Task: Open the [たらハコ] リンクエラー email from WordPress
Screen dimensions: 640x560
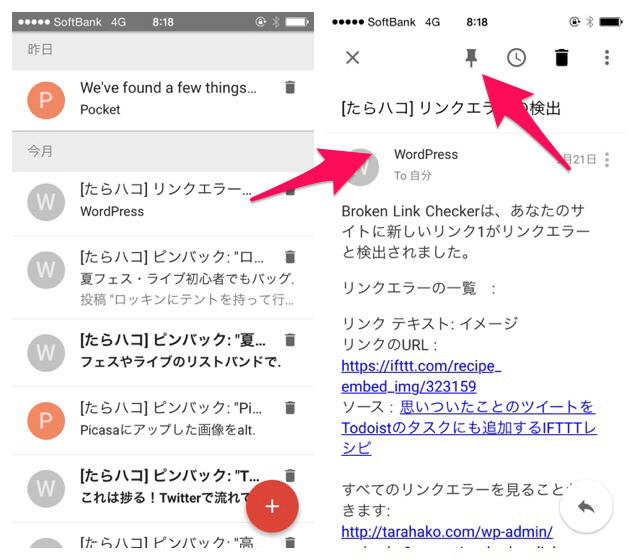Action: [x=163, y=203]
